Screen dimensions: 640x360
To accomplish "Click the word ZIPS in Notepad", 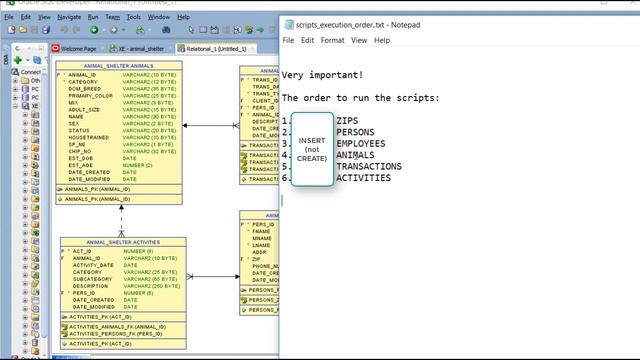I will tap(347, 121).
